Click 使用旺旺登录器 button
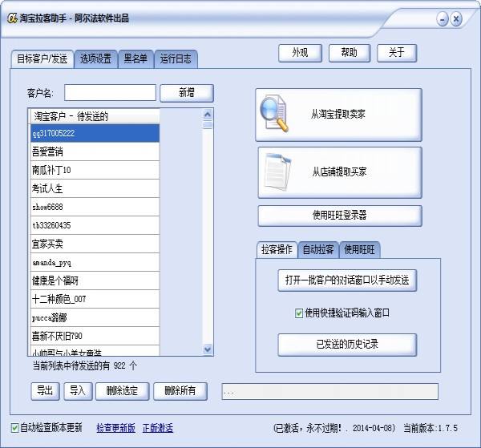 click(340, 216)
